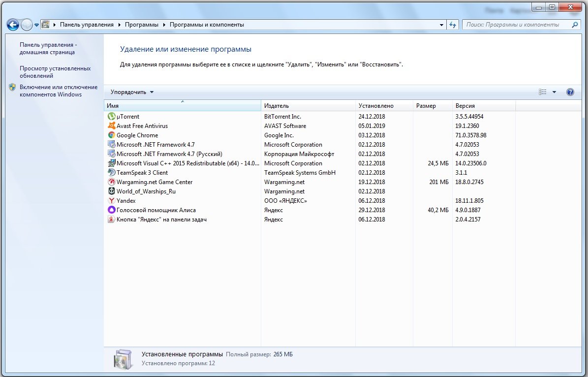This screenshot has height=377, width=588.
Task: Select Wargaming.net Game Center entry name
Action: click(x=155, y=182)
